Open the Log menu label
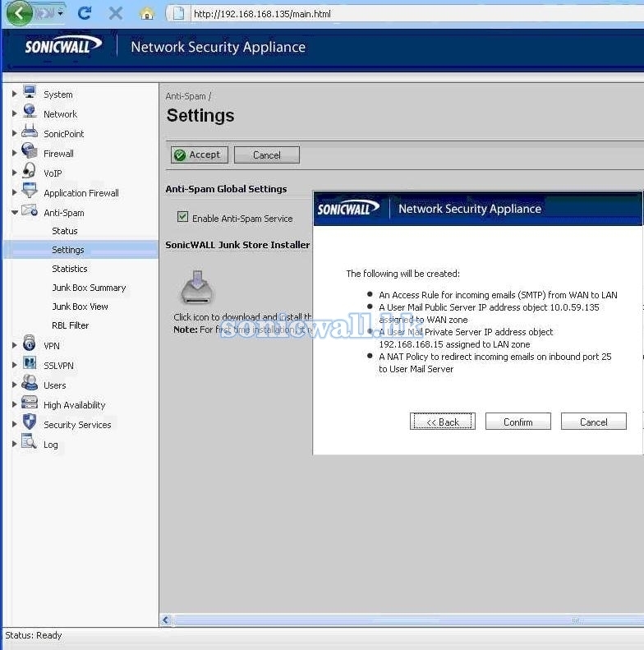The width and height of the screenshot is (644, 650). 51,445
